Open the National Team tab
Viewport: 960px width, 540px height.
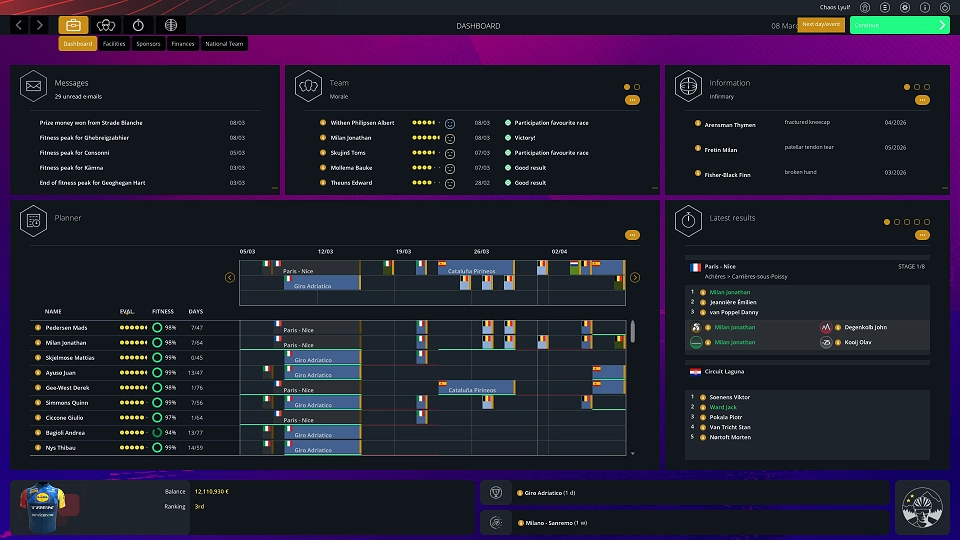[x=224, y=43]
